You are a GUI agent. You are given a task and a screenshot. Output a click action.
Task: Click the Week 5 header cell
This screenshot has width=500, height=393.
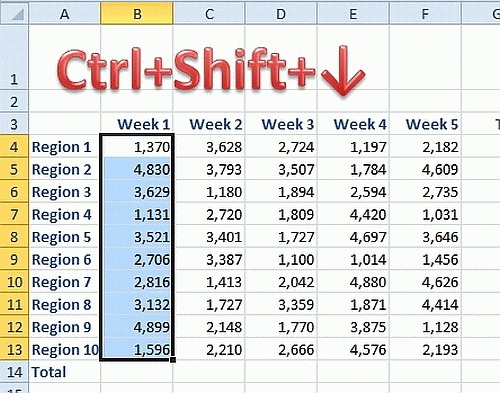click(425, 124)
